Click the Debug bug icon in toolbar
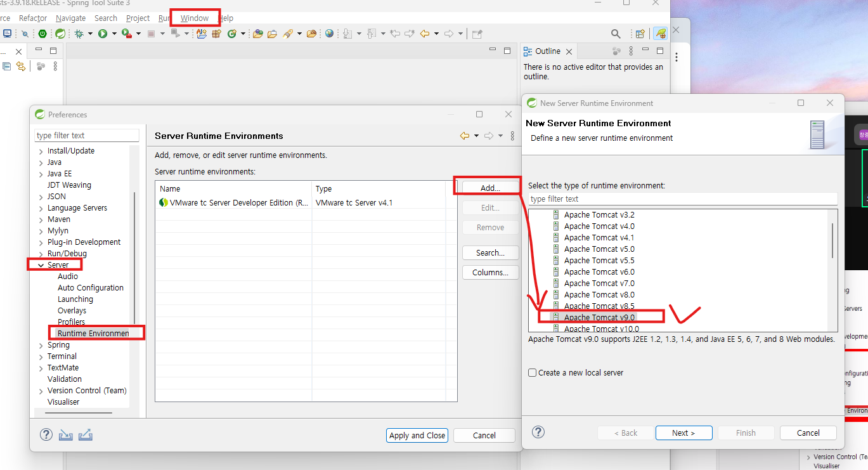This screenshot has width=868, height=470. click(x=79, y=34)
